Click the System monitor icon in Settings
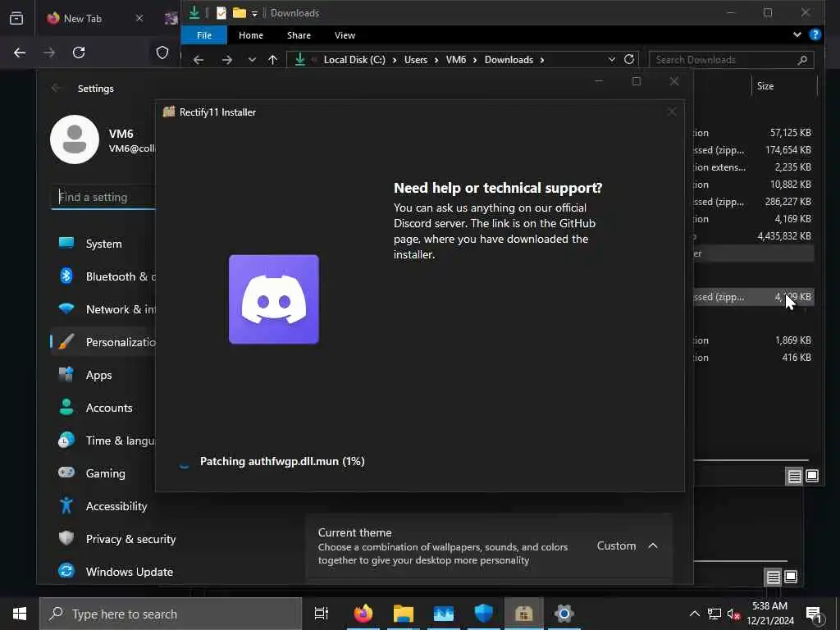 [x=66, y=243]
